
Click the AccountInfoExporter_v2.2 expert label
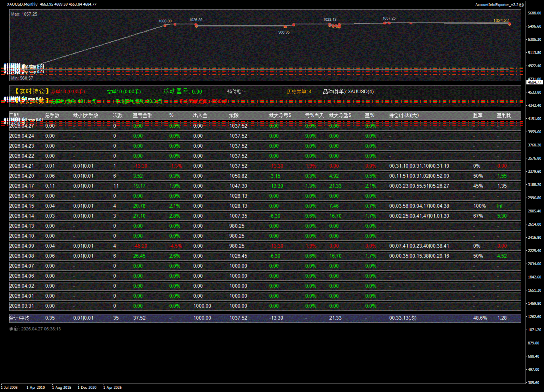tap(496, 4)
